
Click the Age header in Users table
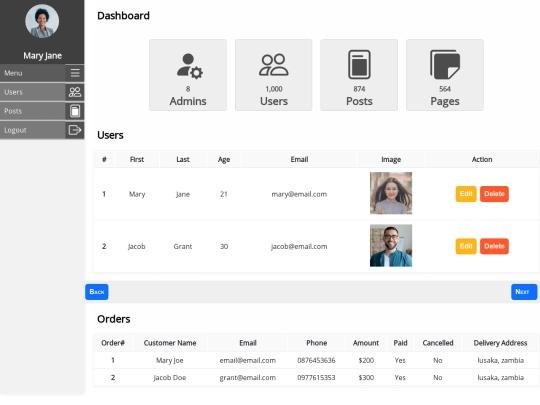[x=224, y=159]
